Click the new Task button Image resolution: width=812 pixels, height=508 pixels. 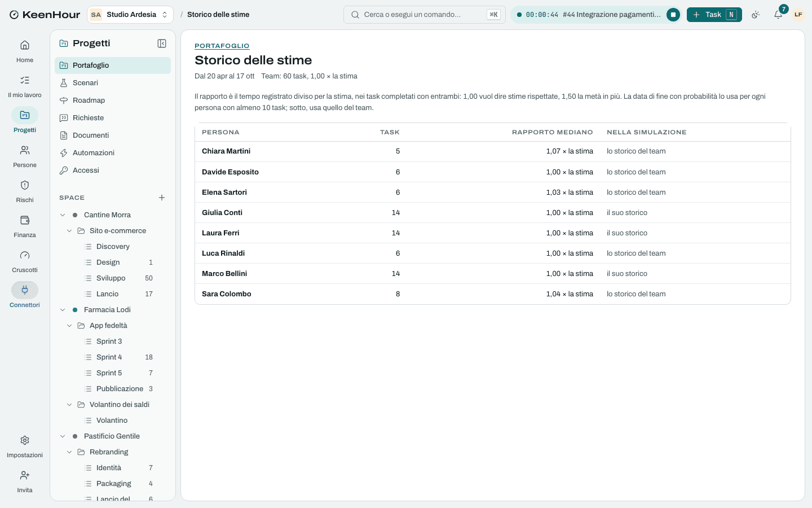[x=714, y=15]
